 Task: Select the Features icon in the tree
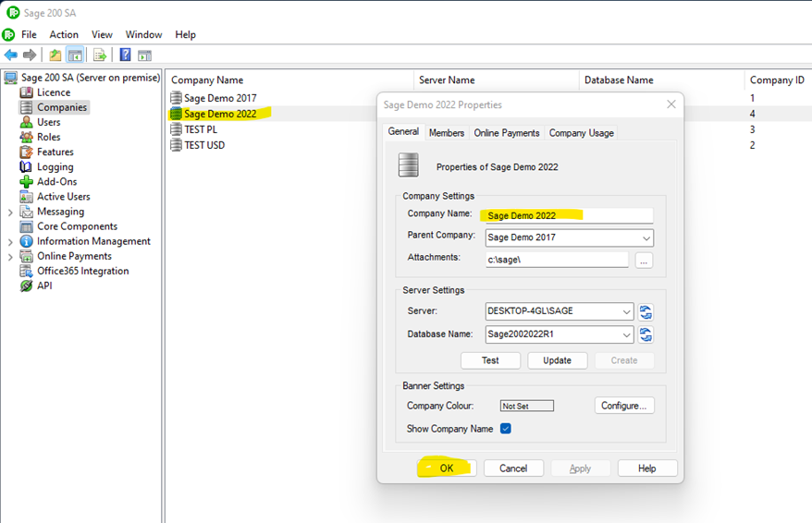point(27,152)
